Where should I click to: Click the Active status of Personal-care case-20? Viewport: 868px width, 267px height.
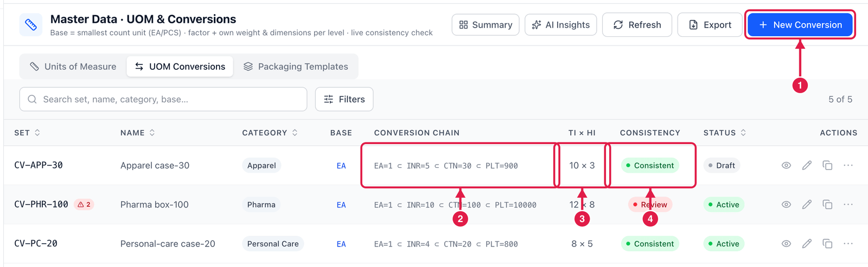coord(724,244)
